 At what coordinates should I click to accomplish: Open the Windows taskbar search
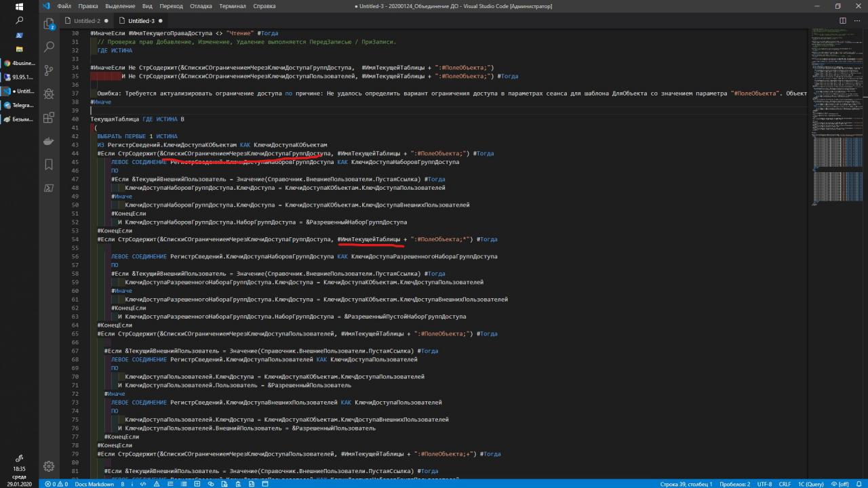19,20
